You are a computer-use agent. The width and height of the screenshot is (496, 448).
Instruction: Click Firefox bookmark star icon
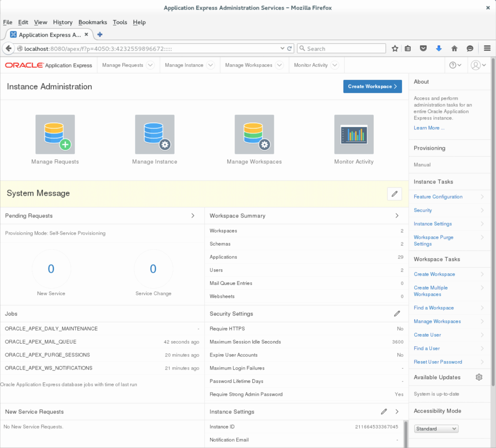[395, 48]
